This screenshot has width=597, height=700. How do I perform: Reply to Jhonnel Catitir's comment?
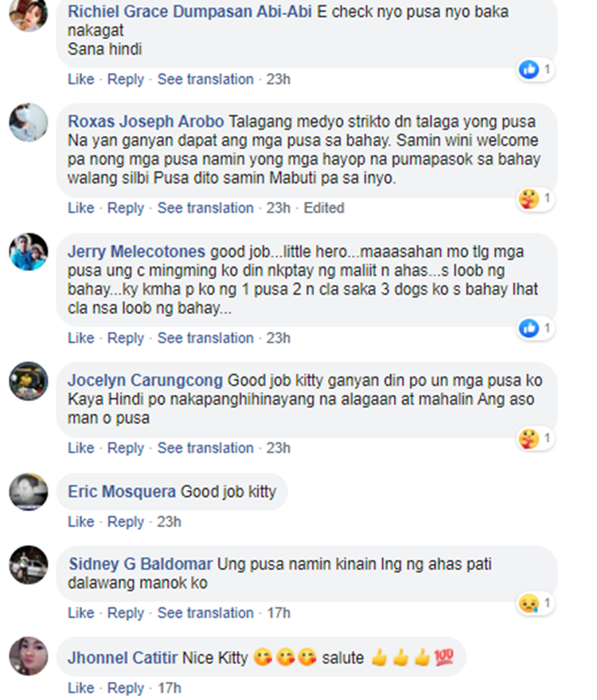pos(126,688)
